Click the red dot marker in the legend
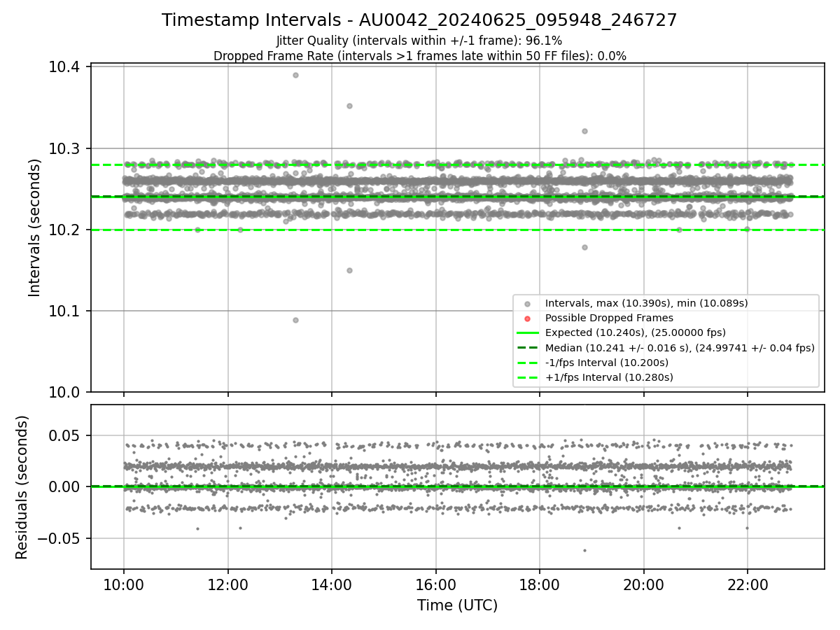This screenshot has height=630, width=840. click(x=528, y=318)
